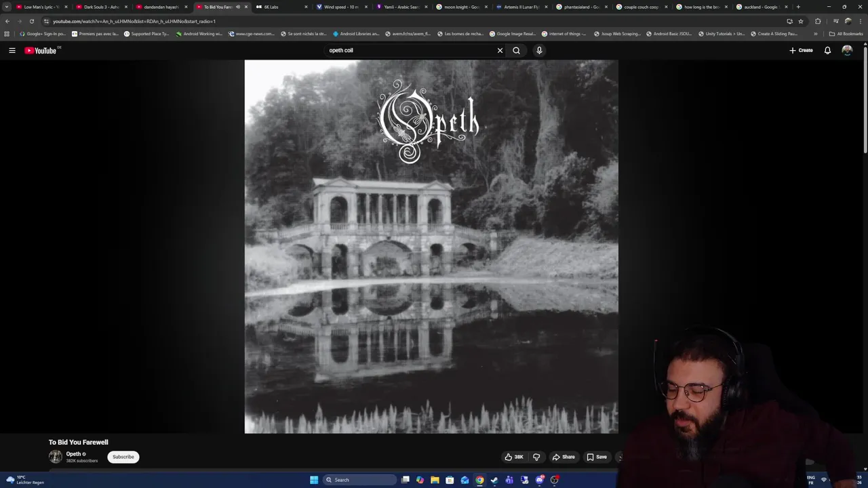
Task: Click the YouTube search magnifier button
Action: pyautogui.click(x=516, y=50)
